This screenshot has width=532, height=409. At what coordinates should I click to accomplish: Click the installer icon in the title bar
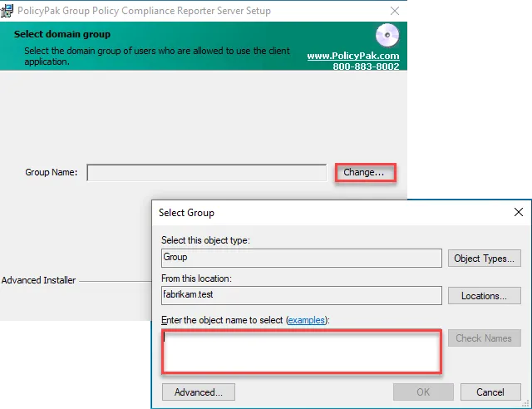7,10
